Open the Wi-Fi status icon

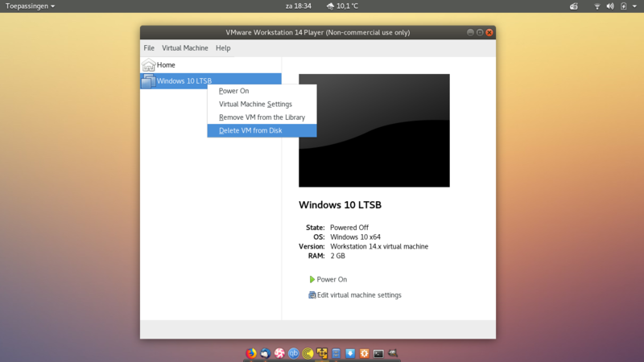597,6
